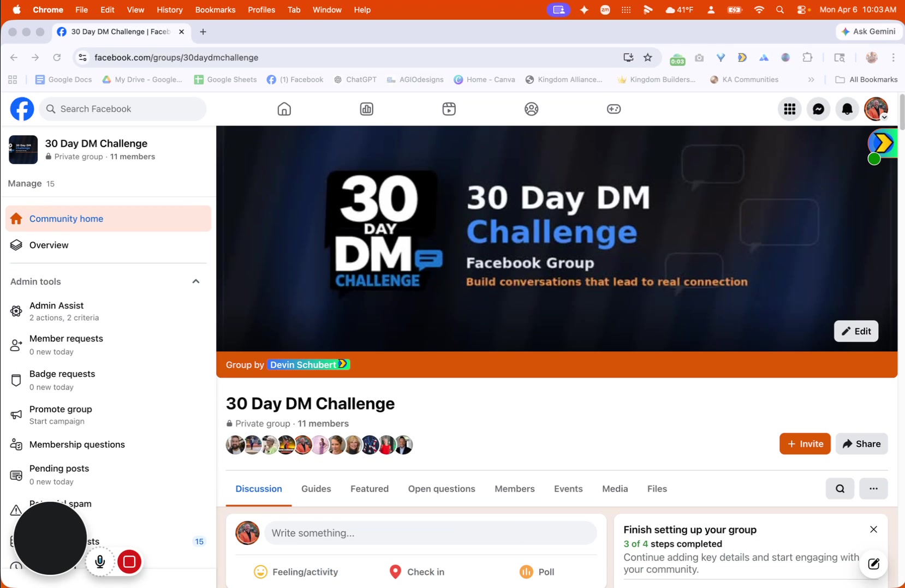Open the group's three-dot more options menu
Screen dimensions: 905x588
click(874, 489)
